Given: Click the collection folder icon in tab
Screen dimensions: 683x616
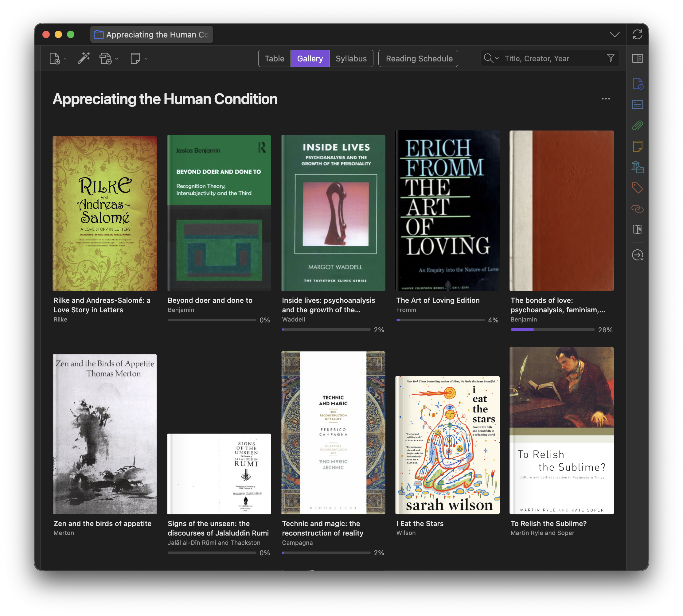Looking at the screenshot, I should point(99,34).
